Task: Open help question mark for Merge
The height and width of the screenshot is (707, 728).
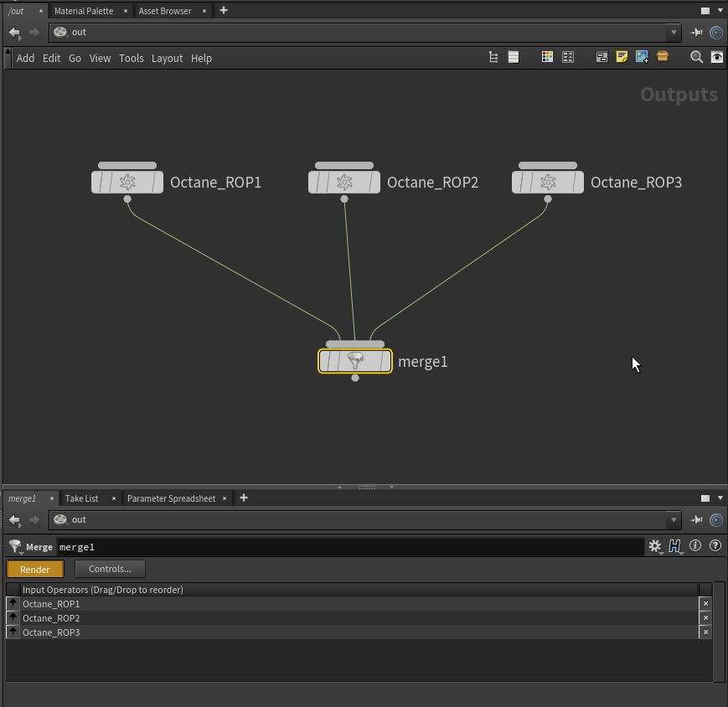Action: 715,546
